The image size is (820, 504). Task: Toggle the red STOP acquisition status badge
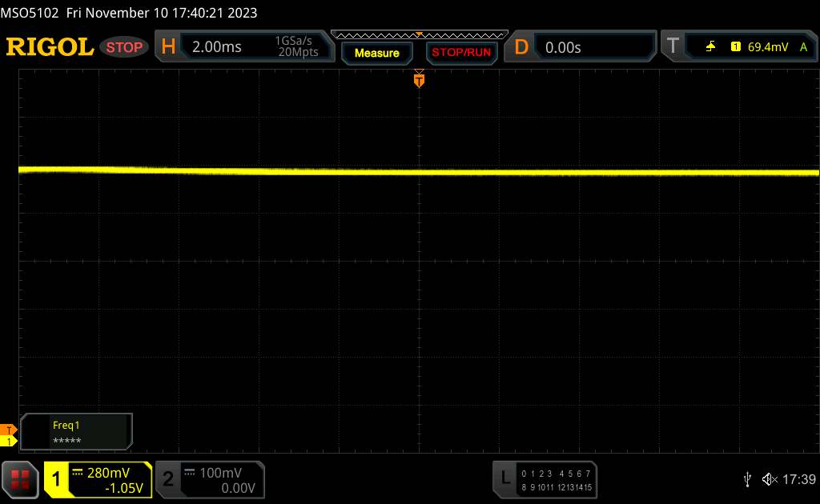pyautogui.click(x=125, y=47)
